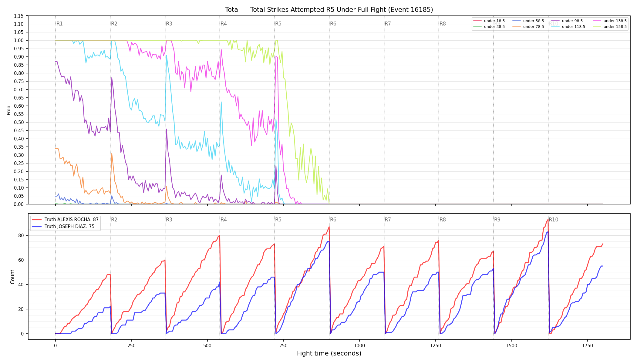Click the 1500 tick on Fight time axis

(x=512, y=345)
